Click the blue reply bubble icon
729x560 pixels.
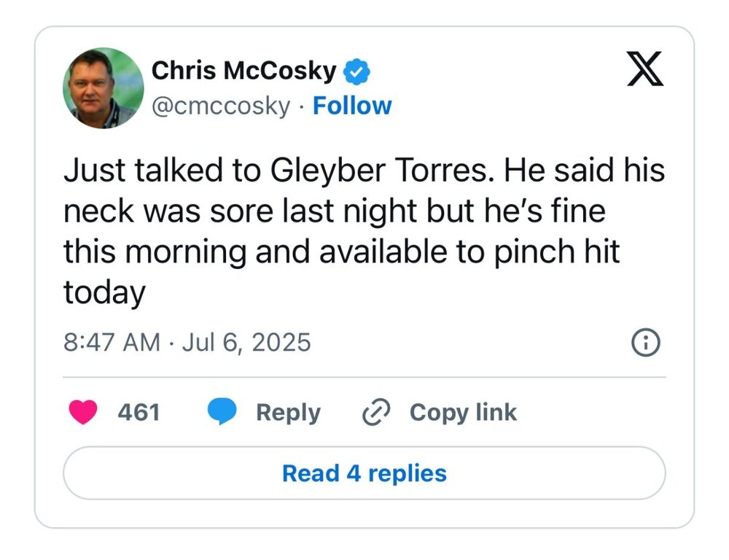(222, 413)
